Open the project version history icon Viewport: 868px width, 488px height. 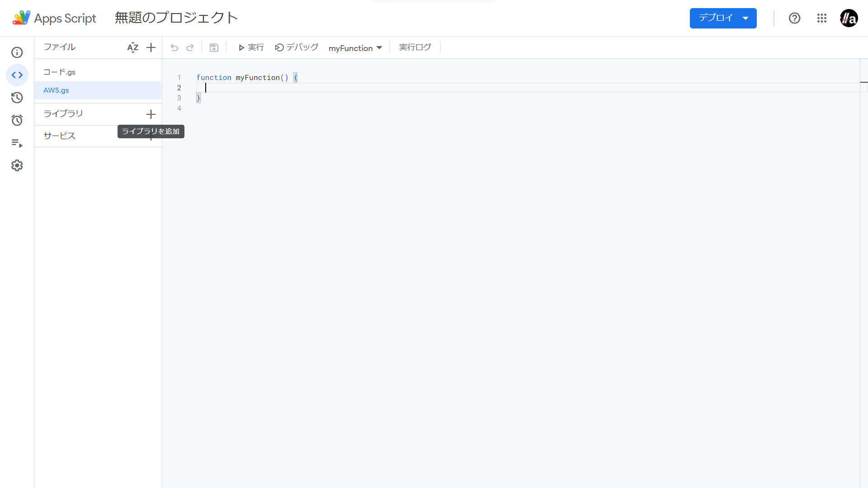tap(17, 98)
